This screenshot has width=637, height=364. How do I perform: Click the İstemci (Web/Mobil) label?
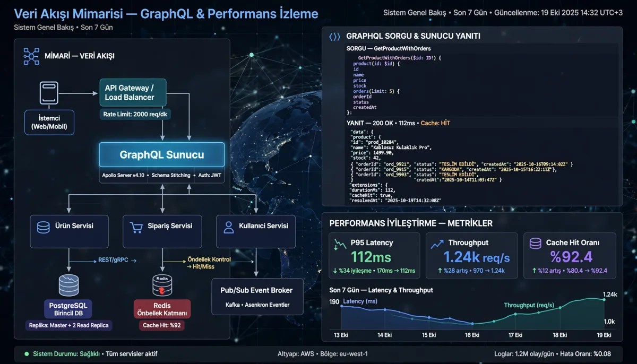point(49,123)
